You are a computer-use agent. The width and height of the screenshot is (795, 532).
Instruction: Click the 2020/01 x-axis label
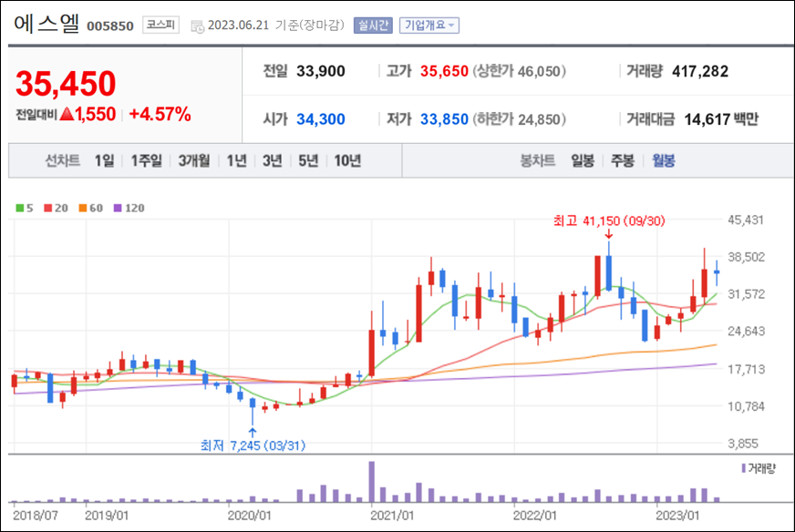249,516
